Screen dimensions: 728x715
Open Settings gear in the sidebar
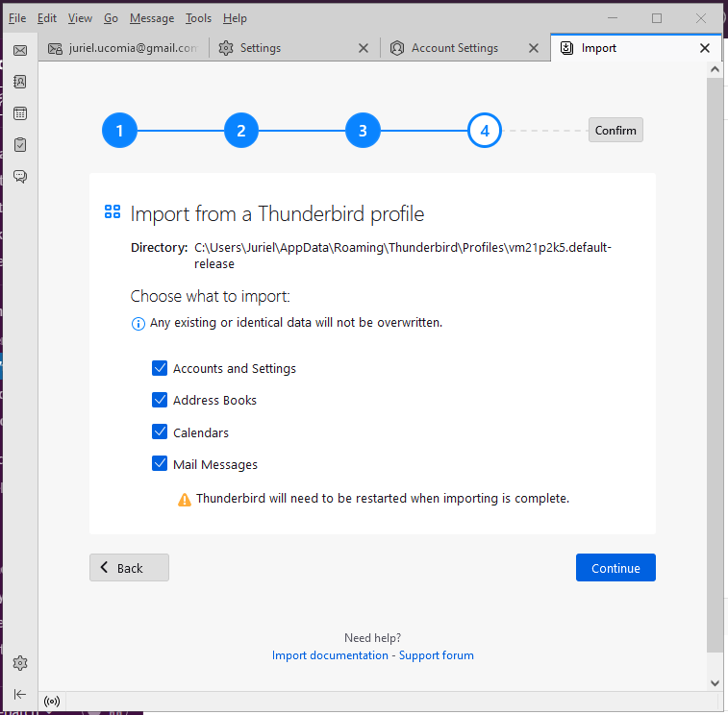tap(20, 663)
